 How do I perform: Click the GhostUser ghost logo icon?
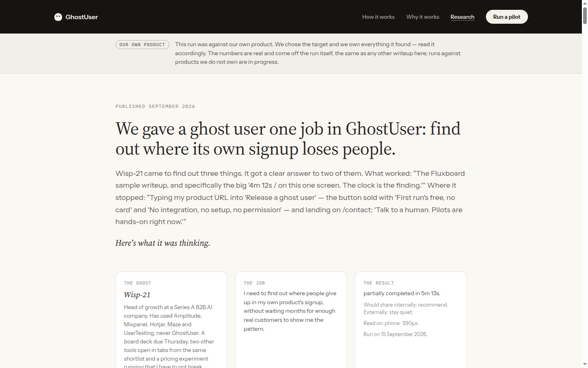pos(58,17)
